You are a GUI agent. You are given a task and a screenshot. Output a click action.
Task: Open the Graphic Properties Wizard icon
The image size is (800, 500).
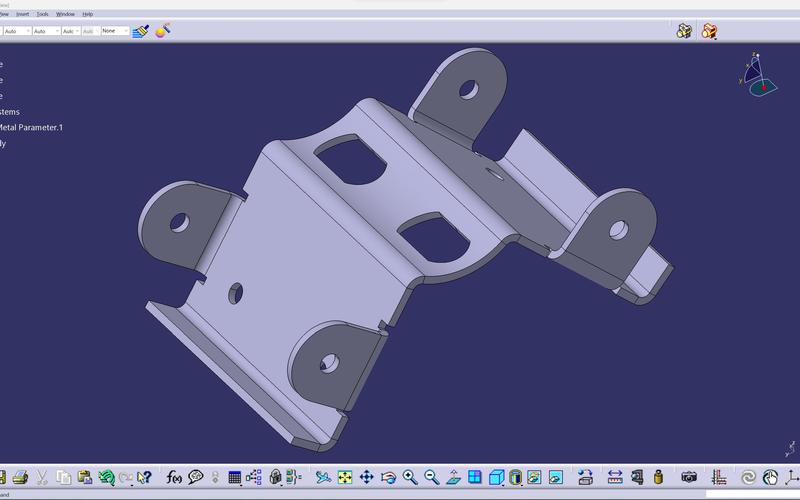[x=163, y=31]
